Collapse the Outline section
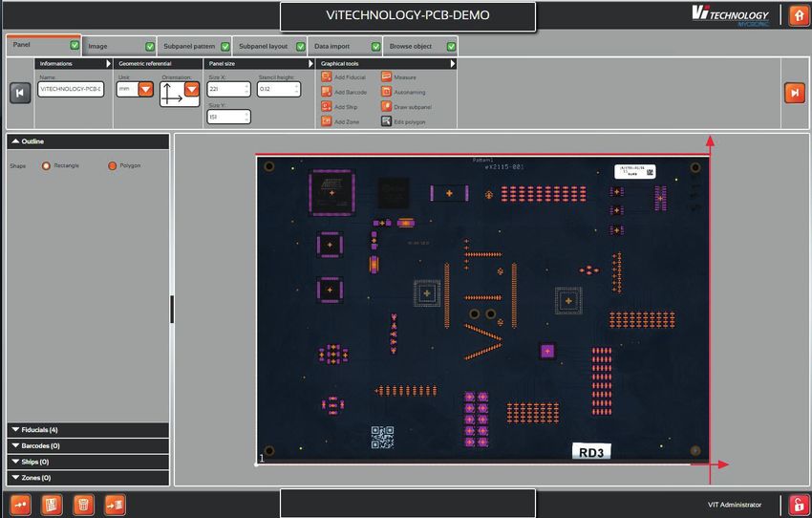Screen dimensions: 812x518 click(x=88, y=141)
